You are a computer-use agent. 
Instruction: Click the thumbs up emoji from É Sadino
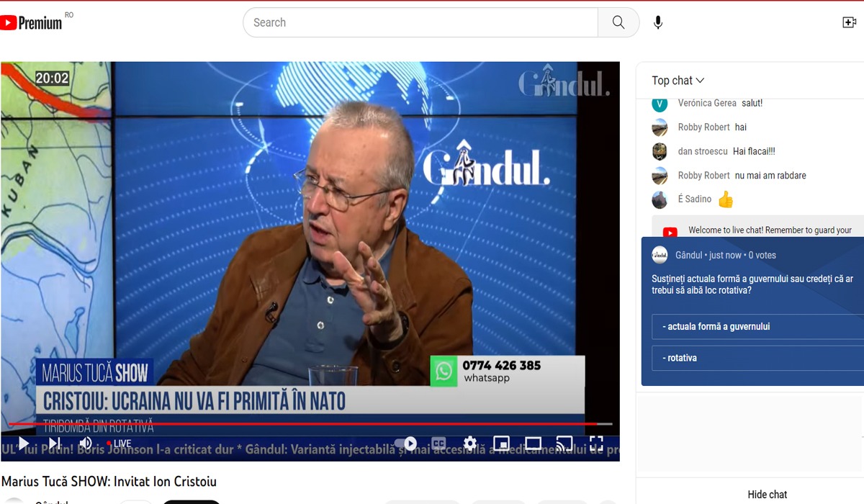[726, 199]
